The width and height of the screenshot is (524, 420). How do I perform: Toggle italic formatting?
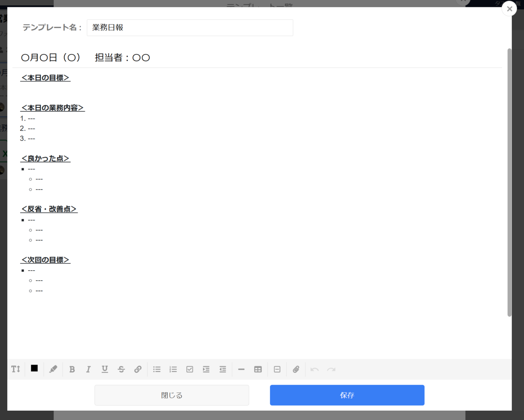pyautogui.click(x=88, y=369)
